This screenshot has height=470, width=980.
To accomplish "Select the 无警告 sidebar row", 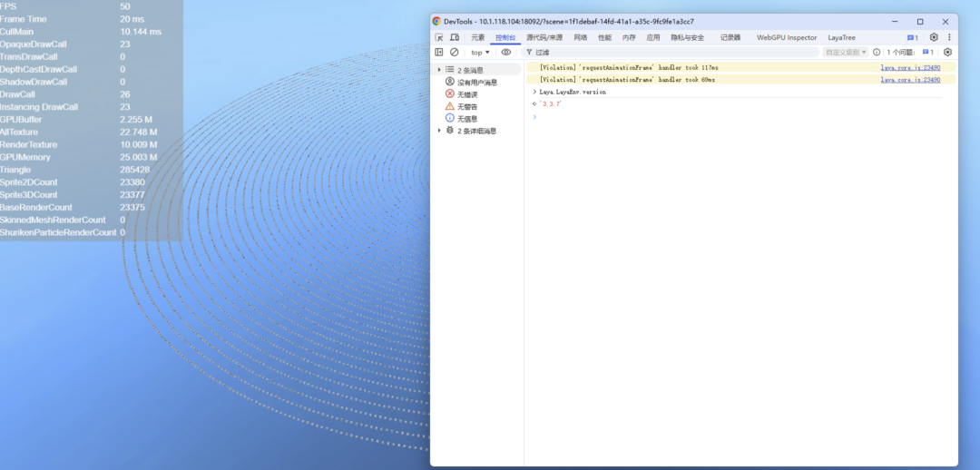I will point(478,106).
